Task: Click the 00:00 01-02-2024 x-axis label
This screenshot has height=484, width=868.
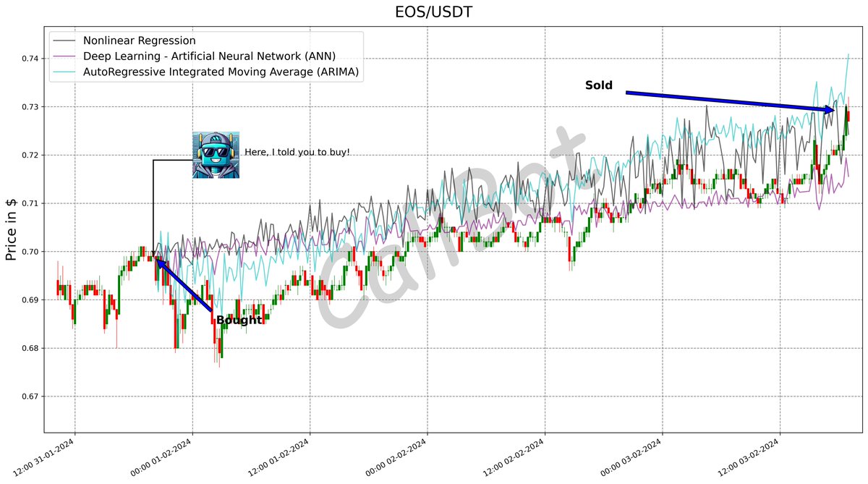Action: tap(162, 457)
